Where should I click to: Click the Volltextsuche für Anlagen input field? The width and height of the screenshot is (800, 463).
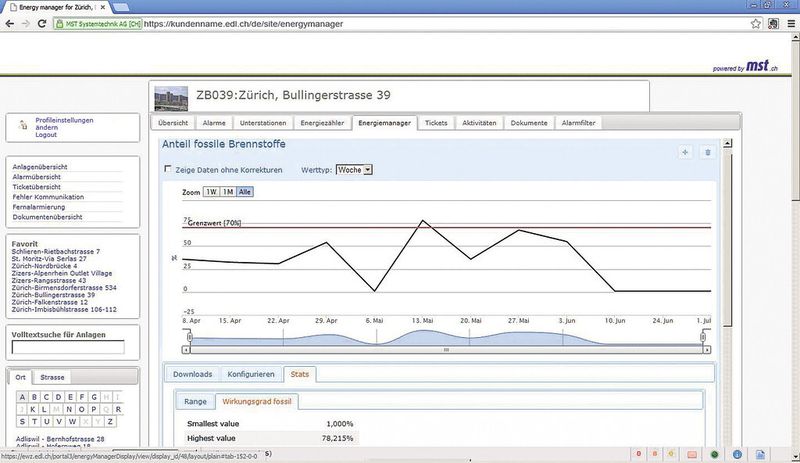point(68,347)
